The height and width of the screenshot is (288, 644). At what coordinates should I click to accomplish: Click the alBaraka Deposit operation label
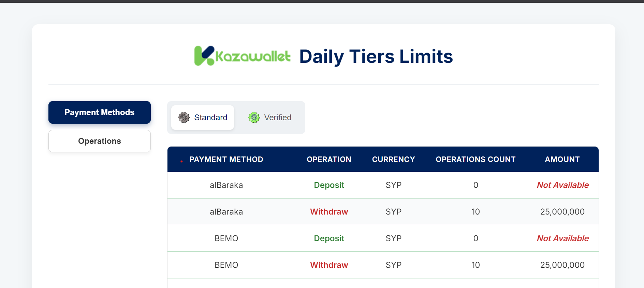pos(329,185)
